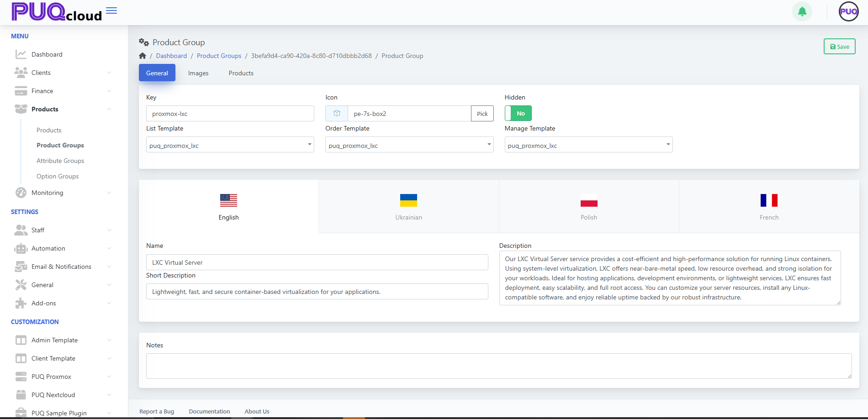Viewport: 868px width, 419px height.
Task: Toggle the Hidden switch showing No
Action: [x=518, y=113]
